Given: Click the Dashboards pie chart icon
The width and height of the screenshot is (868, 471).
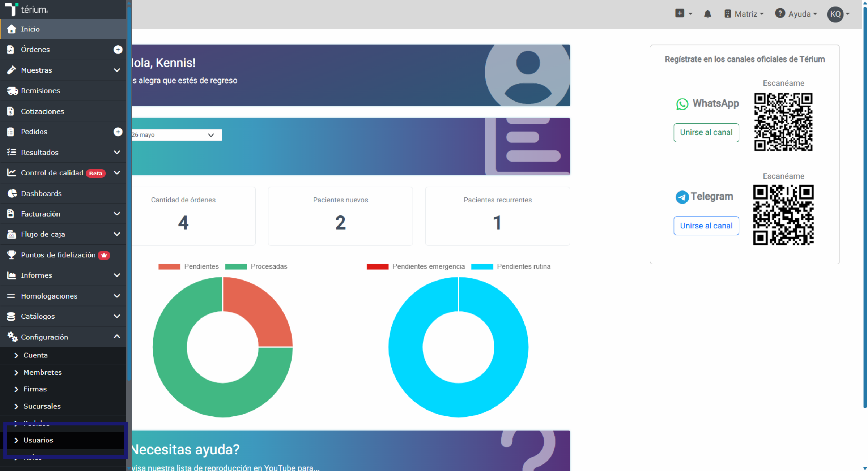Looking at the screenshot, I should point(12,193).
